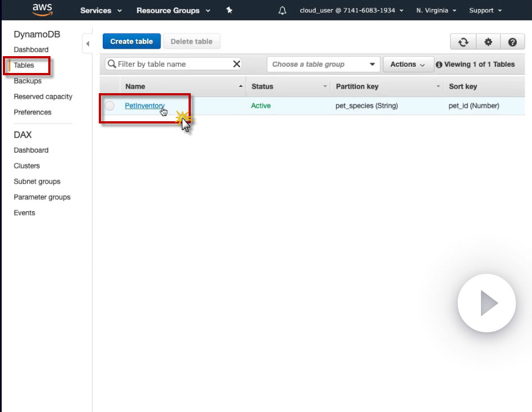Viewport: 532px width, 412px height.
Task: Open the DAX Dashboard link
Action: click(31, 150)
